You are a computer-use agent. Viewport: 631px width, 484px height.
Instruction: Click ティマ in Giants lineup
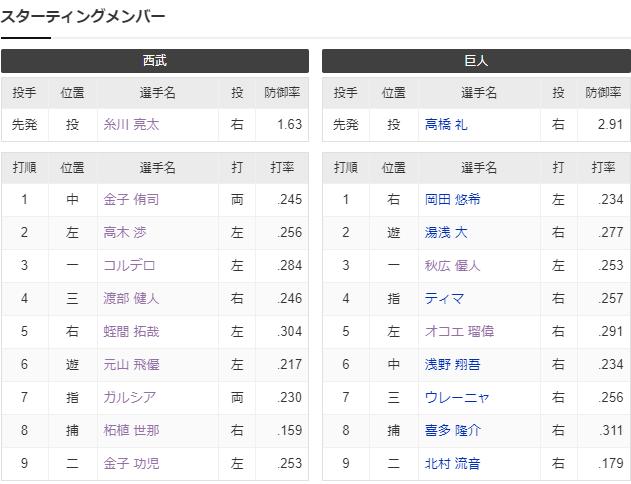pyautogui.click(x=444, y=298)
